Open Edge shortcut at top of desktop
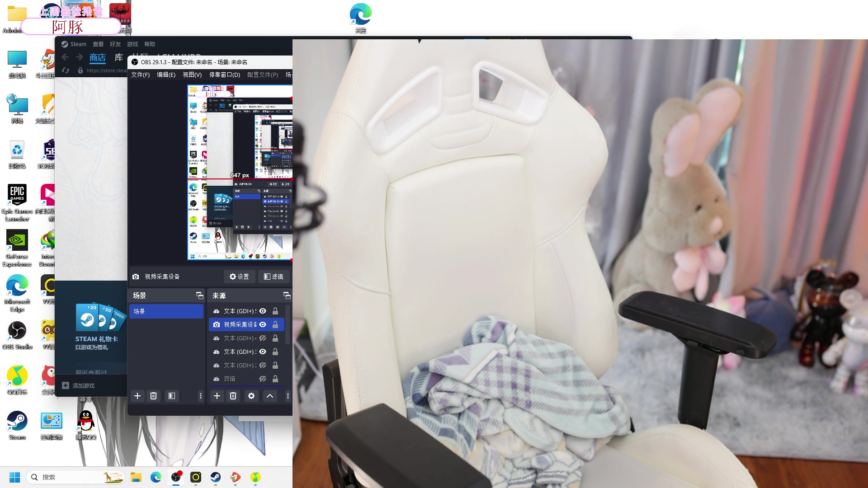Viewport: 868px width, 488px height. 361,18
